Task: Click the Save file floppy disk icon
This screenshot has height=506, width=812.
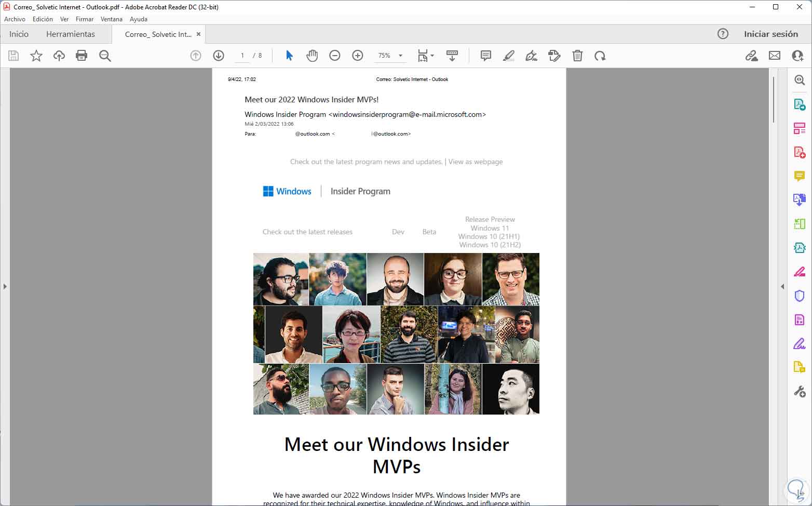Action: tap(13, 56)
